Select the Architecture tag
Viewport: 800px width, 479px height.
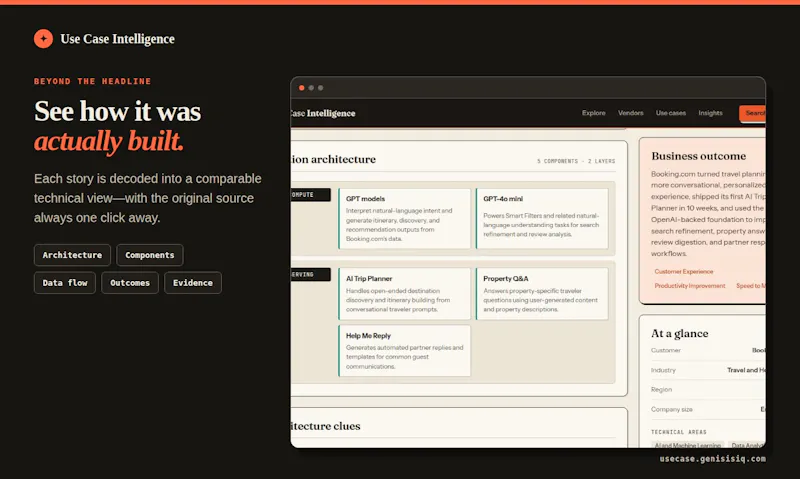pos(72,255)
